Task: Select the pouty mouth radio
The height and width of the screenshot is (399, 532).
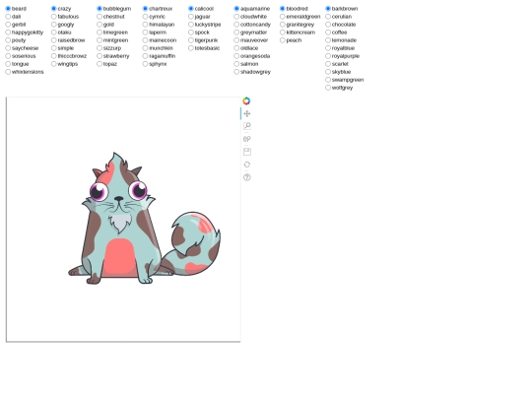Action: pyautogui.click(x=8, y=40)
